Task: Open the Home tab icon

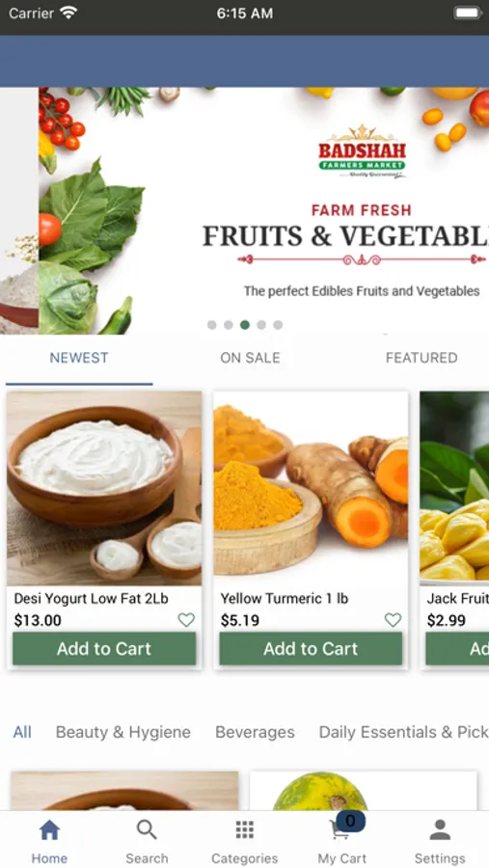Action: (x=49, y=829)
